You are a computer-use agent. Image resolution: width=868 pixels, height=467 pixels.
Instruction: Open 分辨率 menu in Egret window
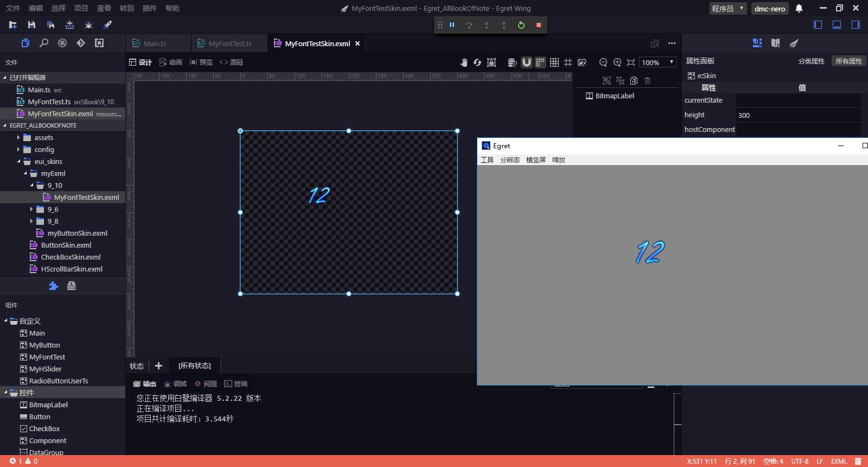(x=510, y=160)
